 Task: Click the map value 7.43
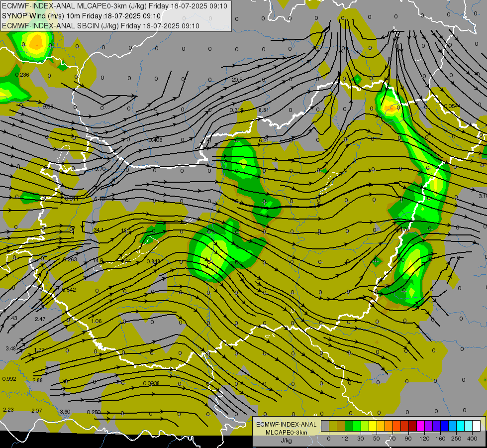12,319
